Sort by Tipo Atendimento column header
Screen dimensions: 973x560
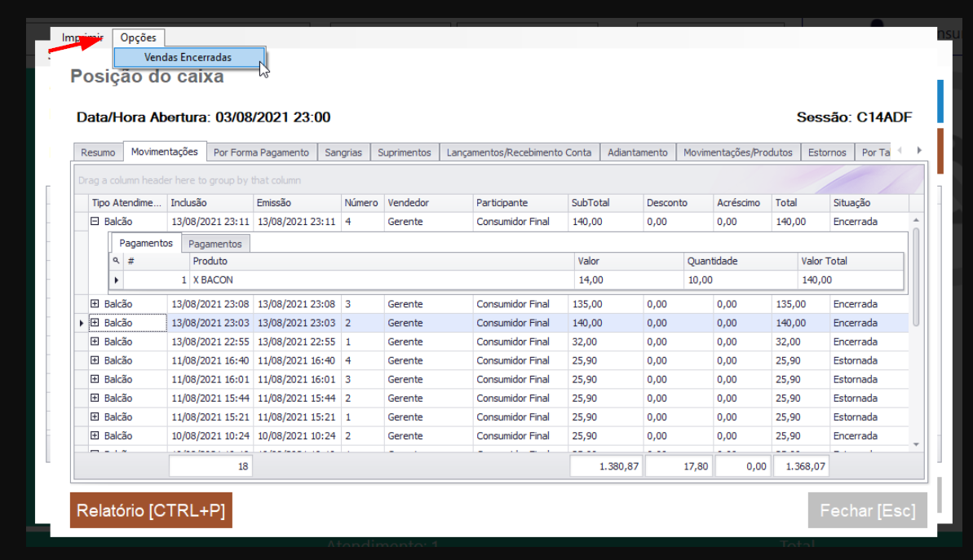click(126, 203)
